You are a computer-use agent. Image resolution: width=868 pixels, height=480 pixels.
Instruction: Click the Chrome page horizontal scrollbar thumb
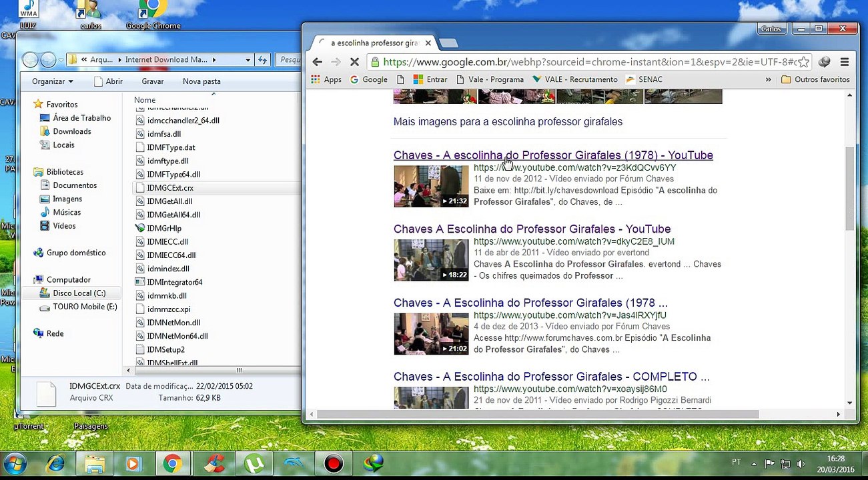pos(538,414)
